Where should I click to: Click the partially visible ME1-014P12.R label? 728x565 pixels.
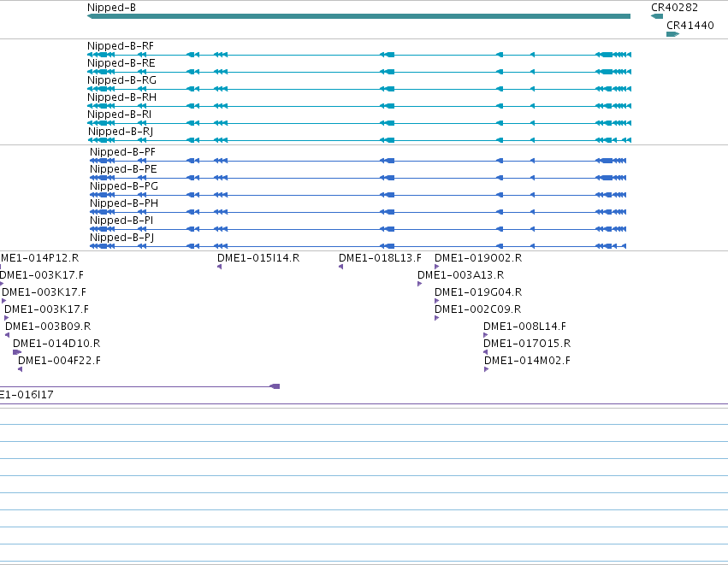(39, 258)
